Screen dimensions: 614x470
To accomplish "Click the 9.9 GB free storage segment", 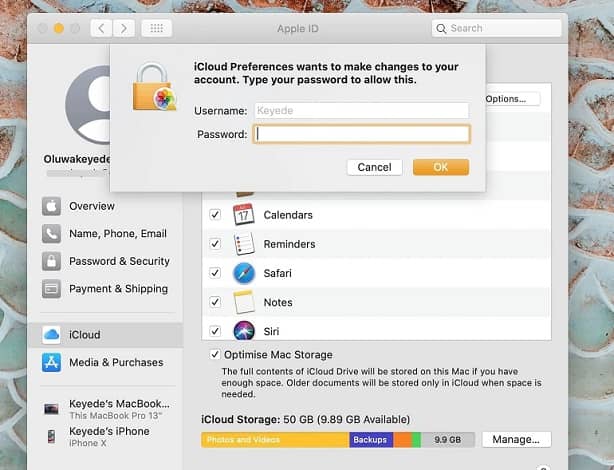I will coord(448,440).
